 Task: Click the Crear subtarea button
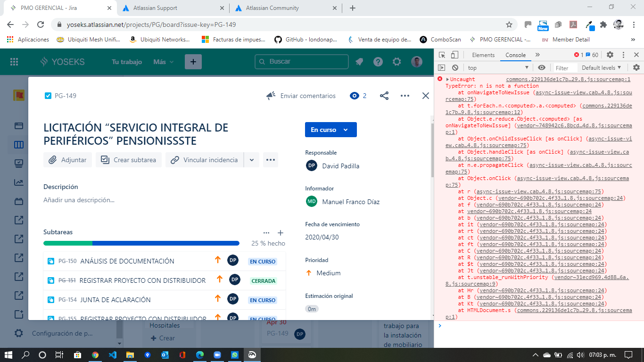[x=129, y=160]
